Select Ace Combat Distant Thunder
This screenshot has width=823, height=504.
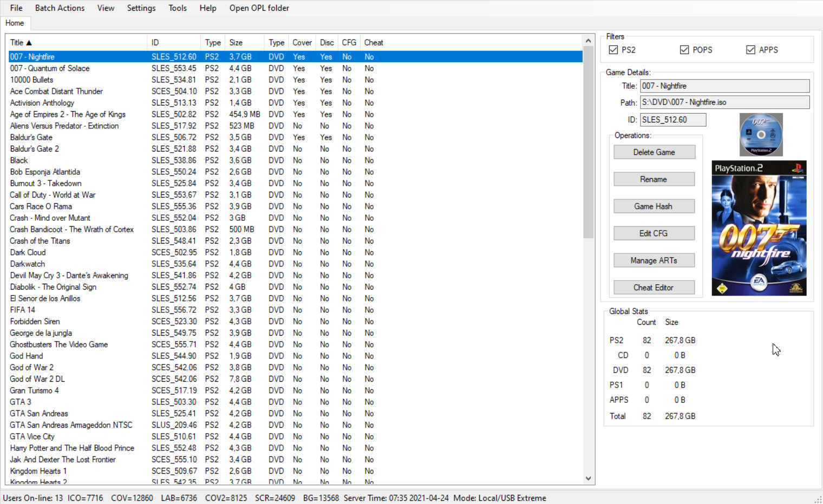[x=295, y=91]
